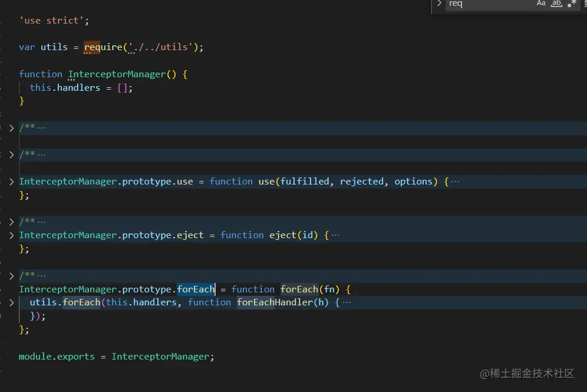
Task: Unfold the comment block just below the InterceptorManager constructor
Action: [12, 128]
